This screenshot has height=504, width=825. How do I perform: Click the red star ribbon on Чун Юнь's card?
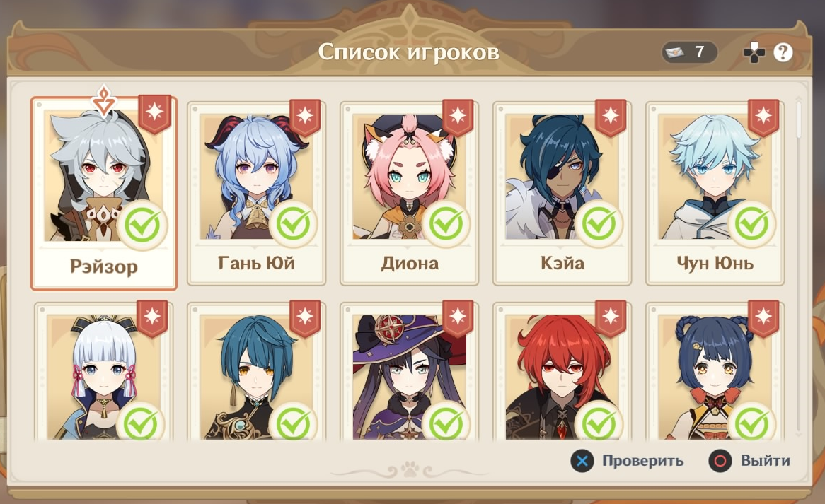(763, 117)
